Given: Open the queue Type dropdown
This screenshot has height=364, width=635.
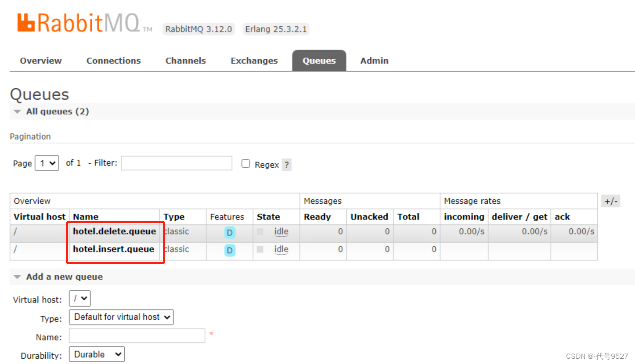Looking at the screenshot, I should 121,317.
